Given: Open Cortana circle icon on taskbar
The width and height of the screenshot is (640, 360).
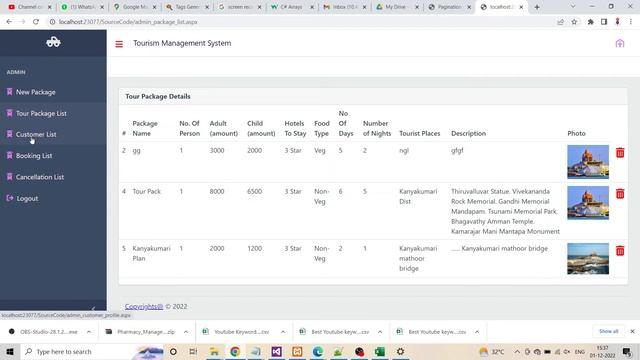Looking at the screenshot, I should pos(173,351).
